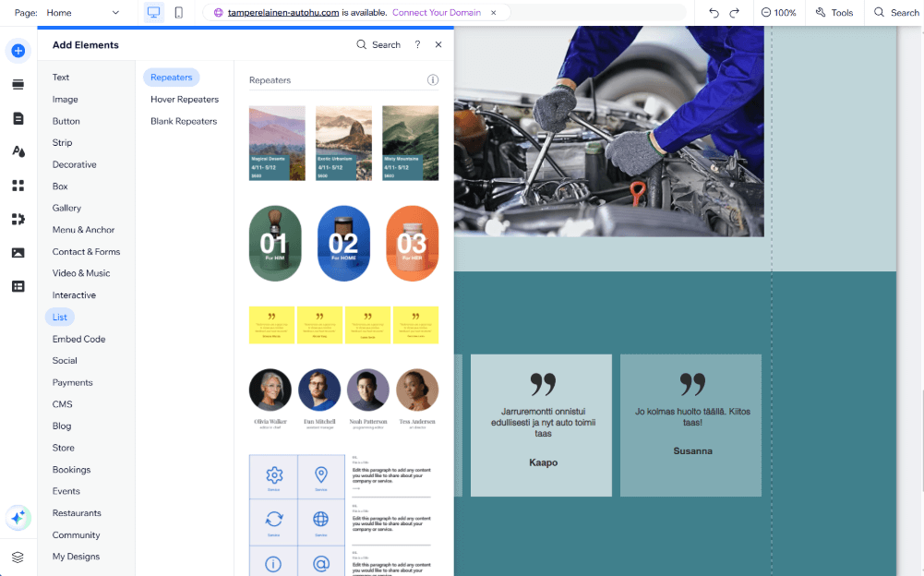Open the Layers icon at sidebar bottom

click(18, 557)
